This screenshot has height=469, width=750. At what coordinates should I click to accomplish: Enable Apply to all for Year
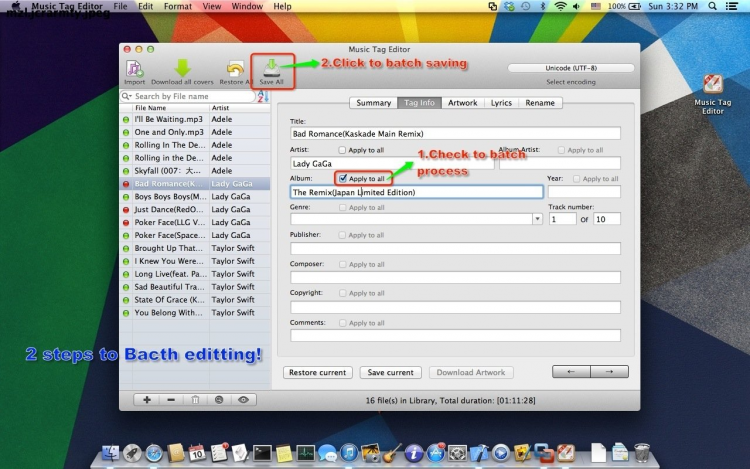(577, 179)
